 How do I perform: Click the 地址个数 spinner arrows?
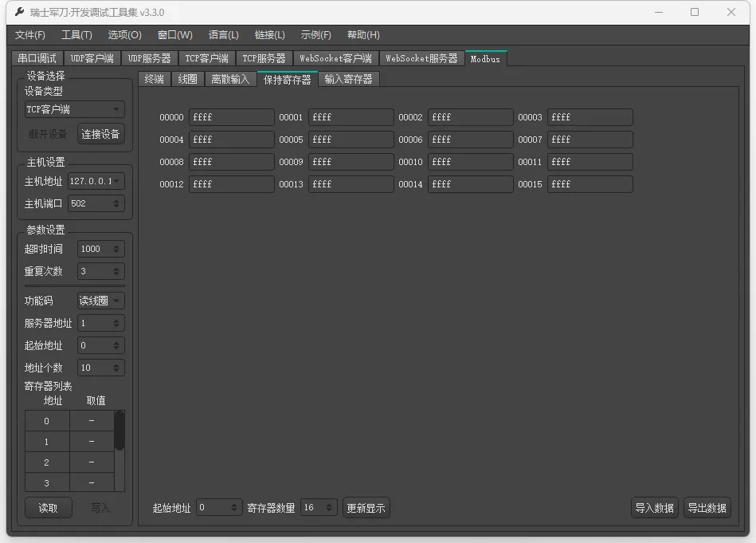(116, 368)
